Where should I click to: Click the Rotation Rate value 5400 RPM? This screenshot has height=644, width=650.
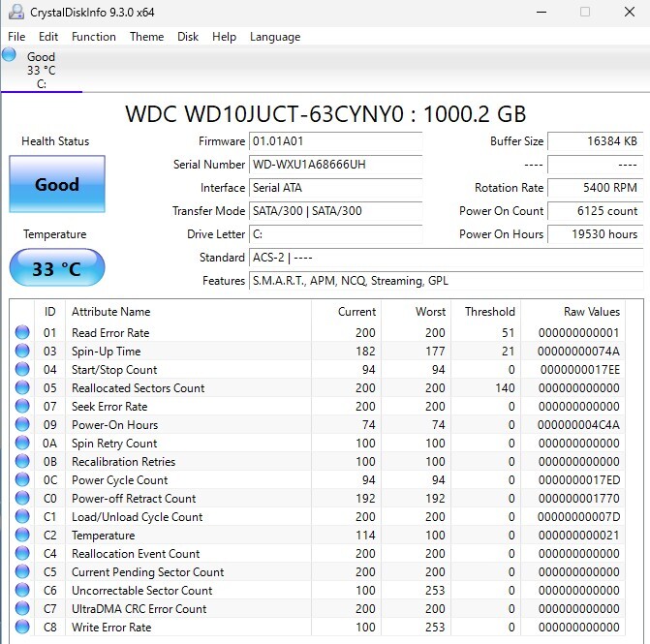pyautogui.click(x=596, y=188)
